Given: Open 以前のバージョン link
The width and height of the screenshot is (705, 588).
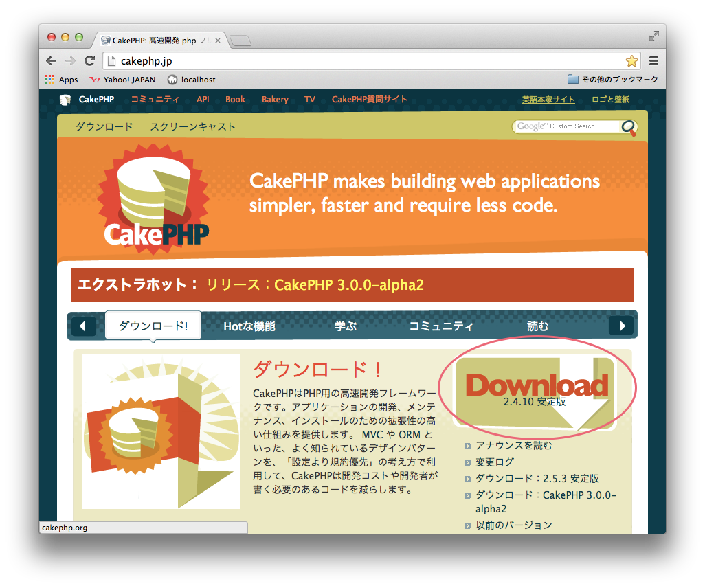Looking at the screenshot, I should [514, 525].
